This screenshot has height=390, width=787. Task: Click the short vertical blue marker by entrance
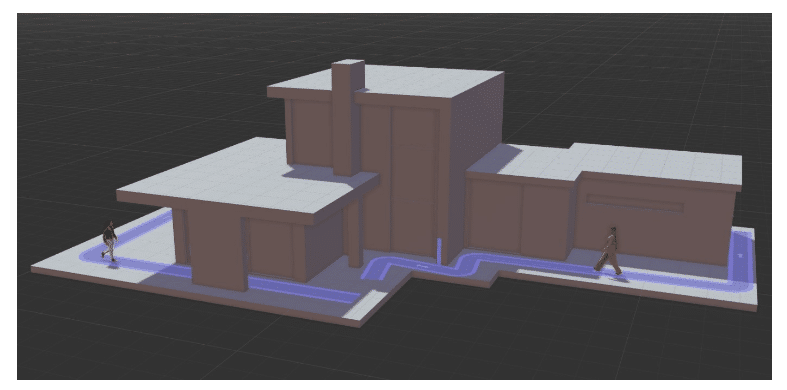pos(439,251)
